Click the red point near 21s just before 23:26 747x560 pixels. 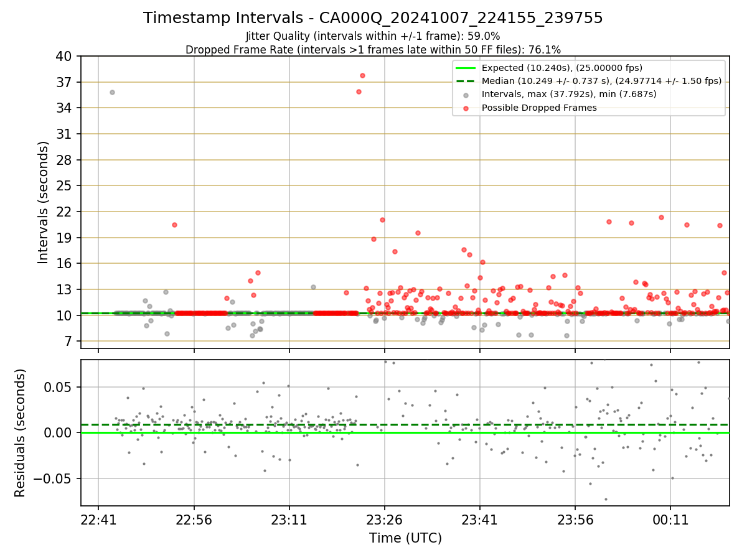pyautogui.click(x=382, y=220)
